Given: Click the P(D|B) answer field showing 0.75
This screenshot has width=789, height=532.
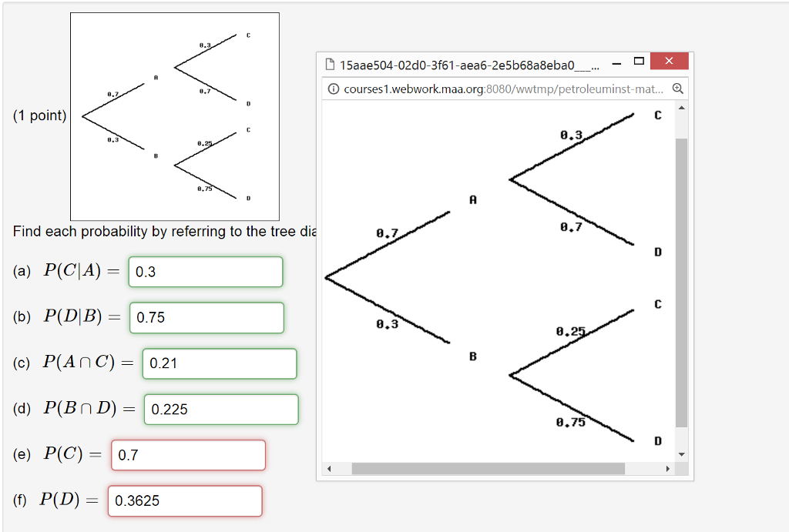Looking at the screenshot, I should pyautogui.click(x=206, y=317).
